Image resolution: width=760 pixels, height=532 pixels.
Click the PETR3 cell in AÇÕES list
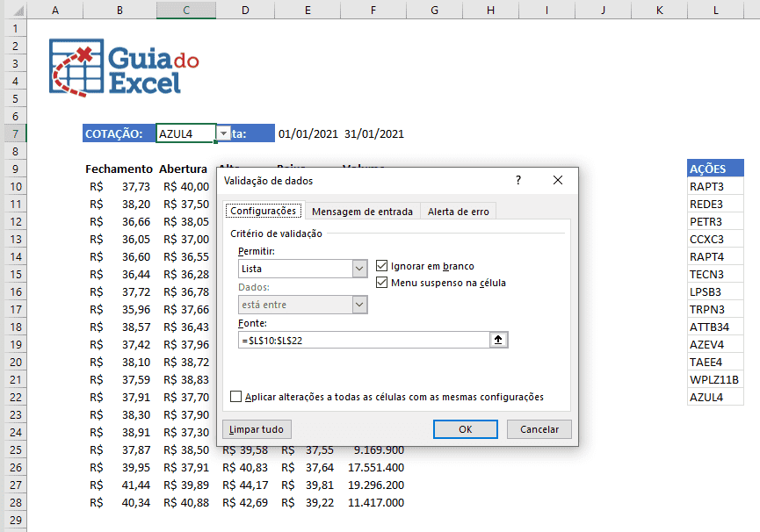click(x=715, y=221)
